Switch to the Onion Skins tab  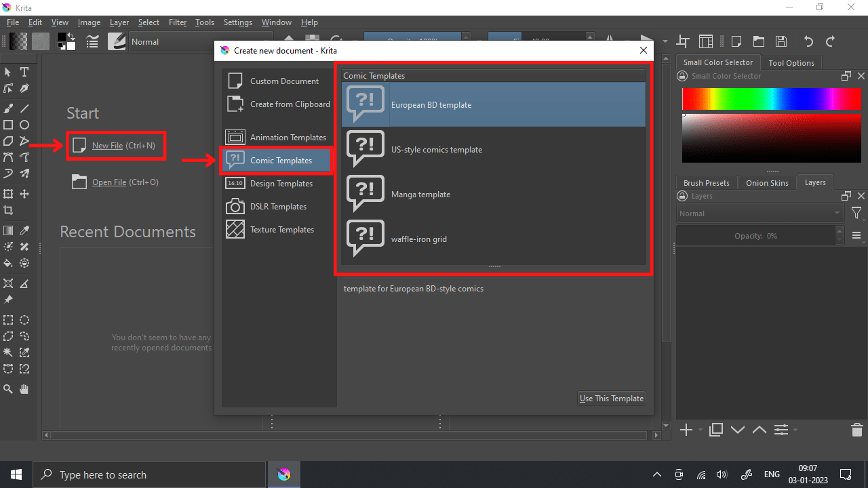point(767,183)
